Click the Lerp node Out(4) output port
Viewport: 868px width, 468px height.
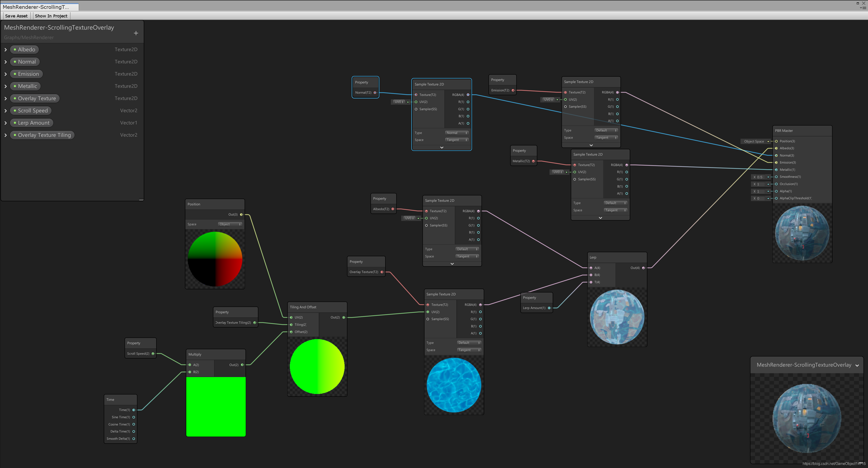point(643,268)
